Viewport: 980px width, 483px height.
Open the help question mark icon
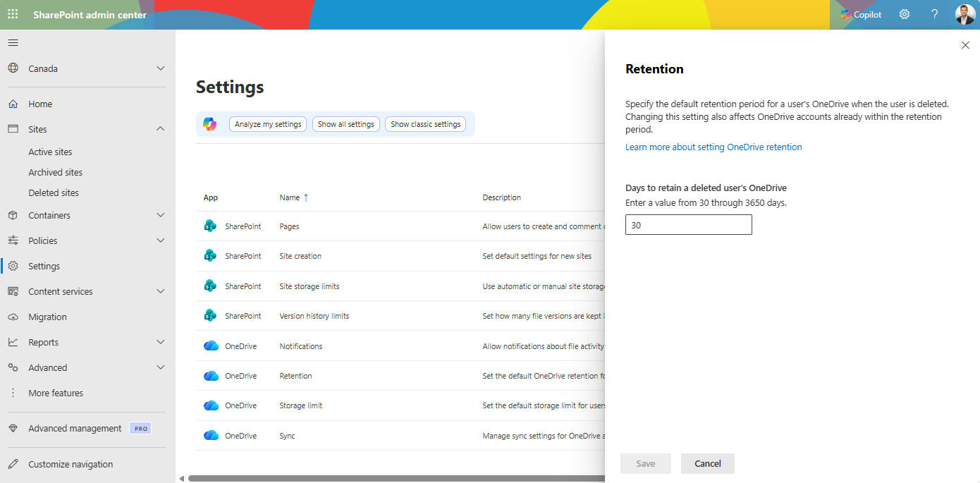(934, 14)
